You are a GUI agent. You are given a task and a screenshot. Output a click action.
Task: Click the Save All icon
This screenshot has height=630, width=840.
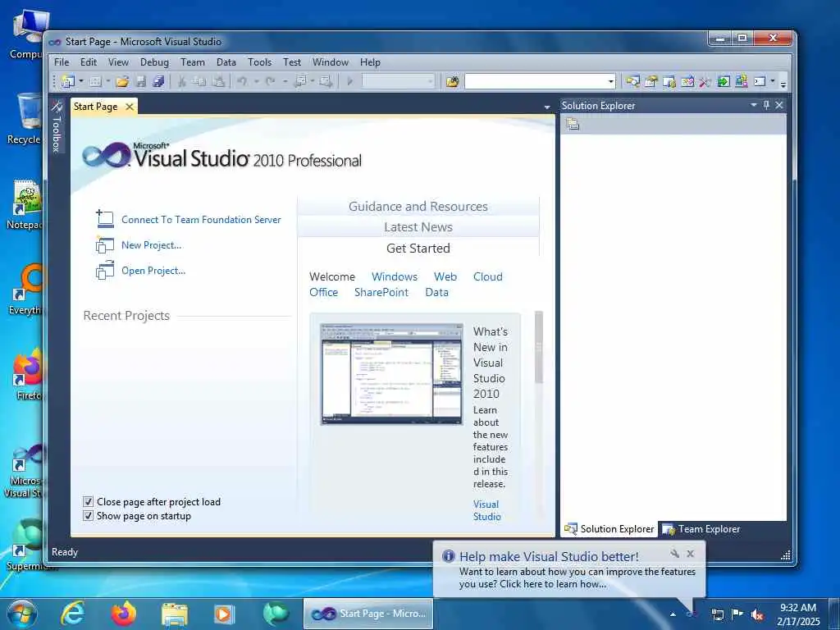[x=158, y=81]
